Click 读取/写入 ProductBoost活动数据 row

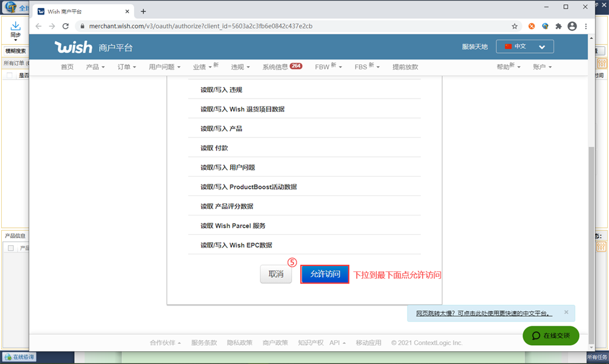tap(304, 187)
